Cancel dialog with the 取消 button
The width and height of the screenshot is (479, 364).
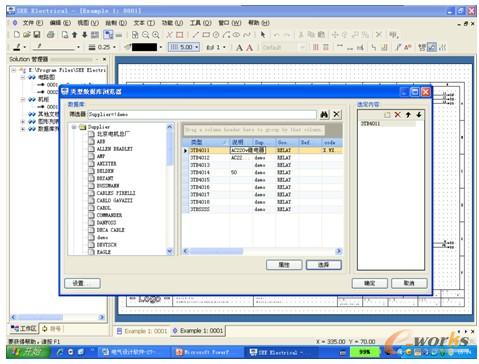(409, 283)
